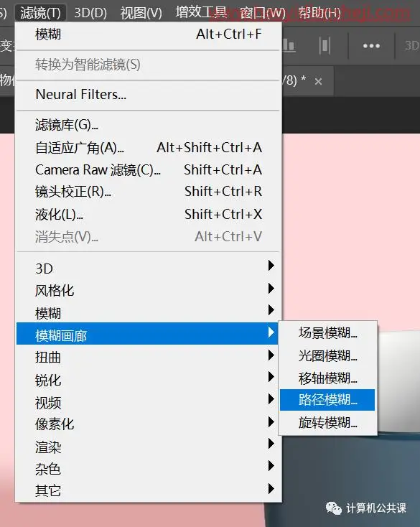The height and width of the screenshot is (527, 420).
Task: Expand the 像素化 submenu
Action: click(x=148, y=424)
